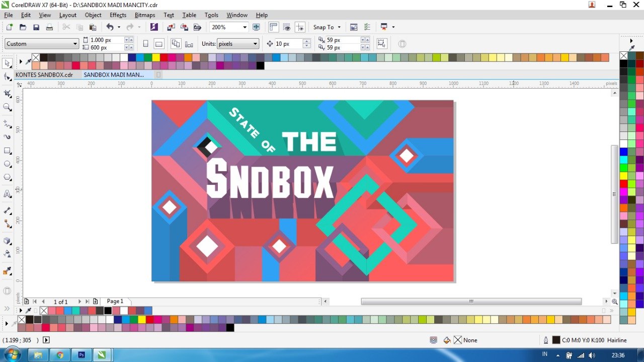
Task: Click the No Color swatch in top palette
Action: coord(36,57)
